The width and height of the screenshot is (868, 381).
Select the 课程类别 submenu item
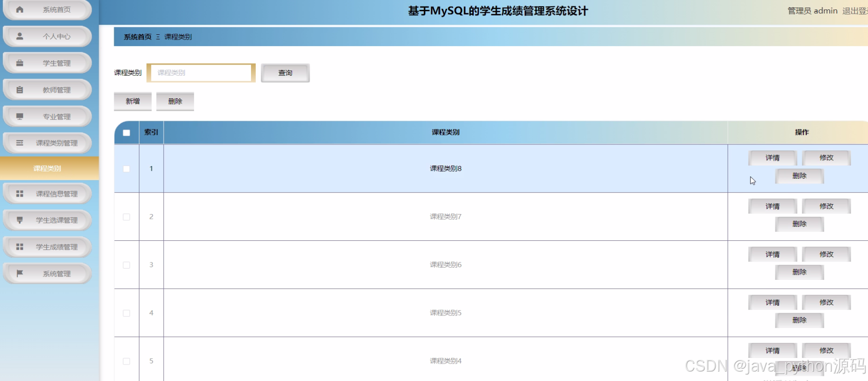(x=49, y=168)
